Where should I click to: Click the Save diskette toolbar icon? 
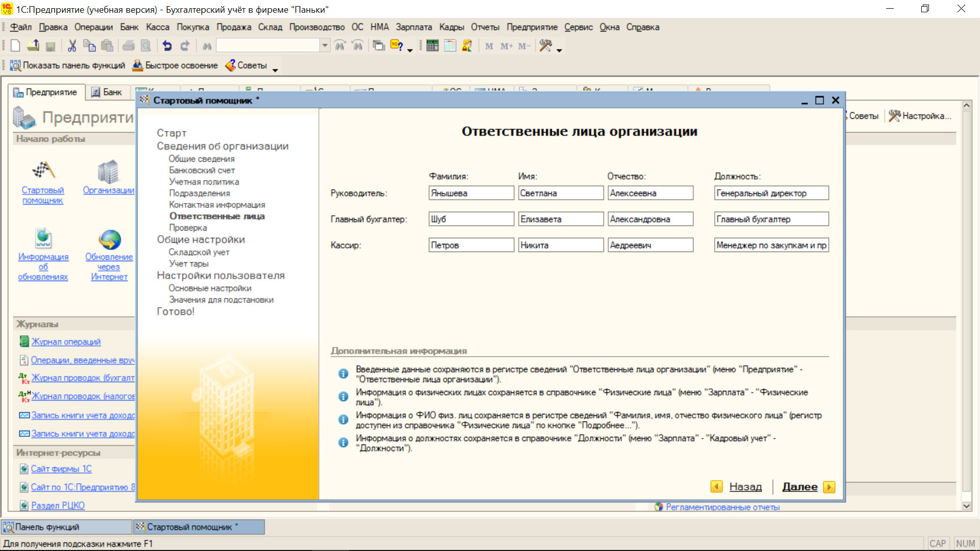50,46
